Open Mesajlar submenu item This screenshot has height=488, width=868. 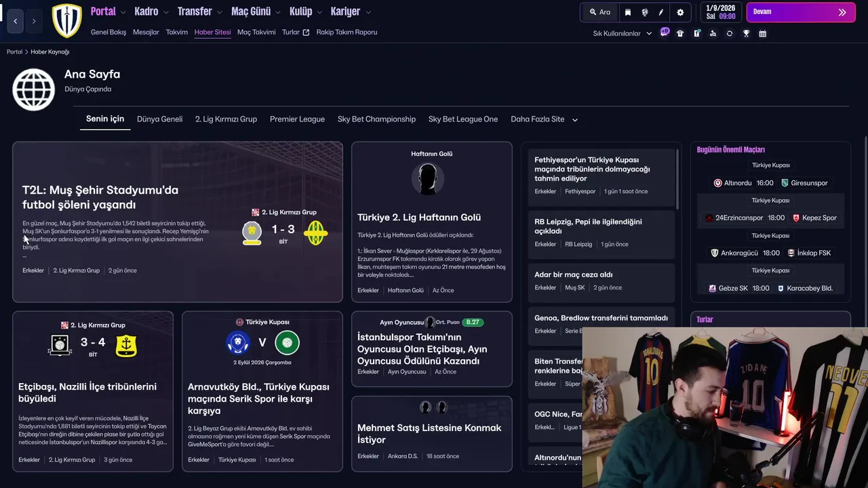(146, 32)
